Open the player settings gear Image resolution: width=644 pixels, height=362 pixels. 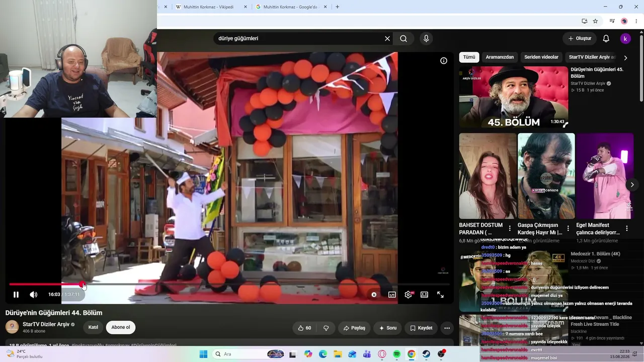pos(408,295)
